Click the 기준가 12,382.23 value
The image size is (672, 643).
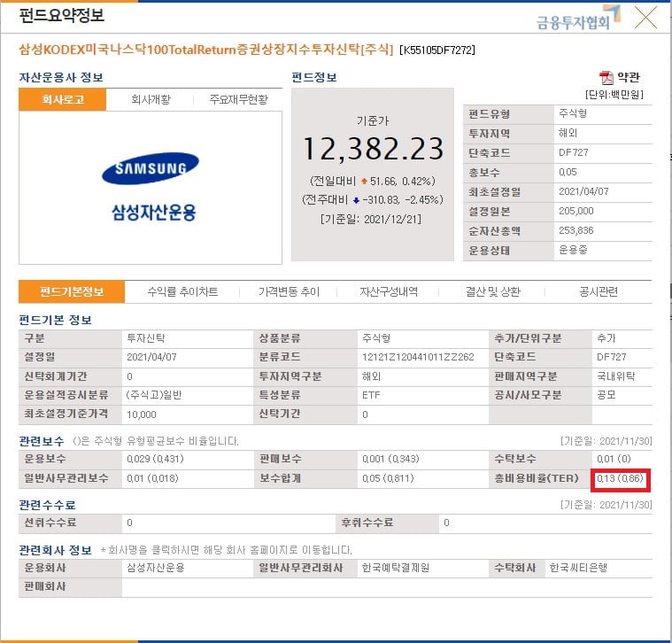(x=373, y=149)
